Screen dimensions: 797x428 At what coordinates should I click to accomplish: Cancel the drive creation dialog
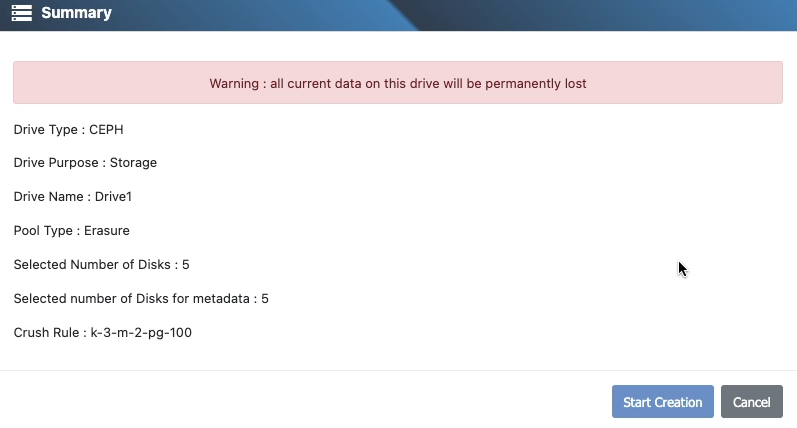tap(751, 402)
